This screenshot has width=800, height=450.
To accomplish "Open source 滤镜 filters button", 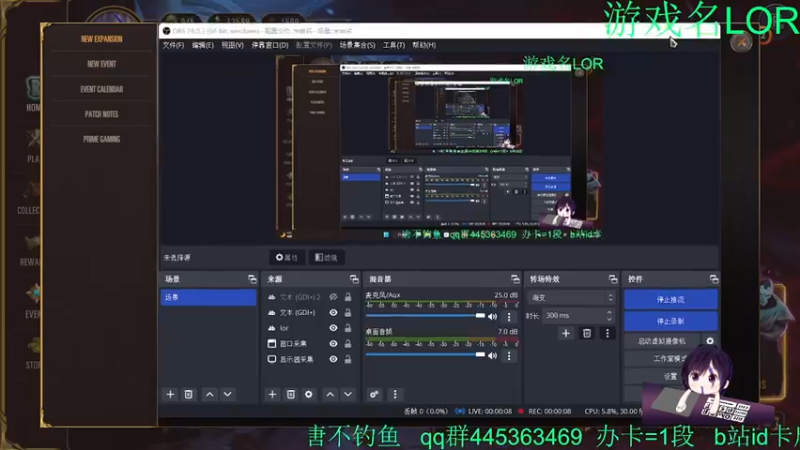I will tap(327, 258).
